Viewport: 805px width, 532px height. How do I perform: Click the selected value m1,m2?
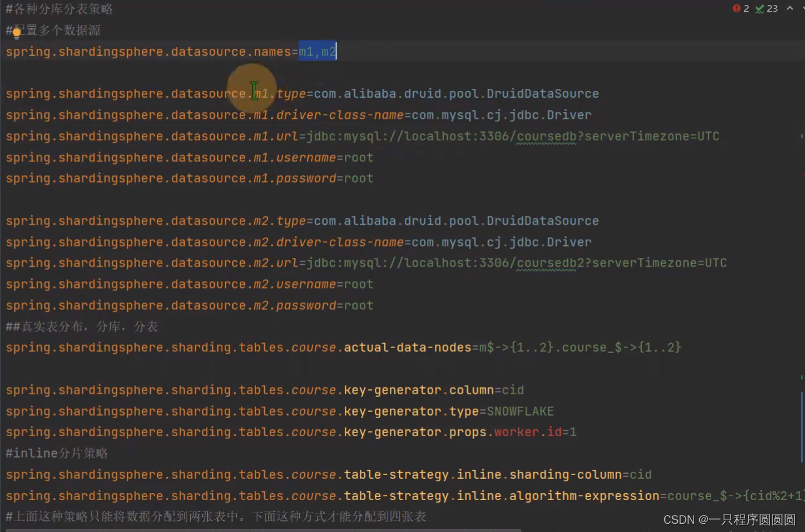click(x=317, y=52)
